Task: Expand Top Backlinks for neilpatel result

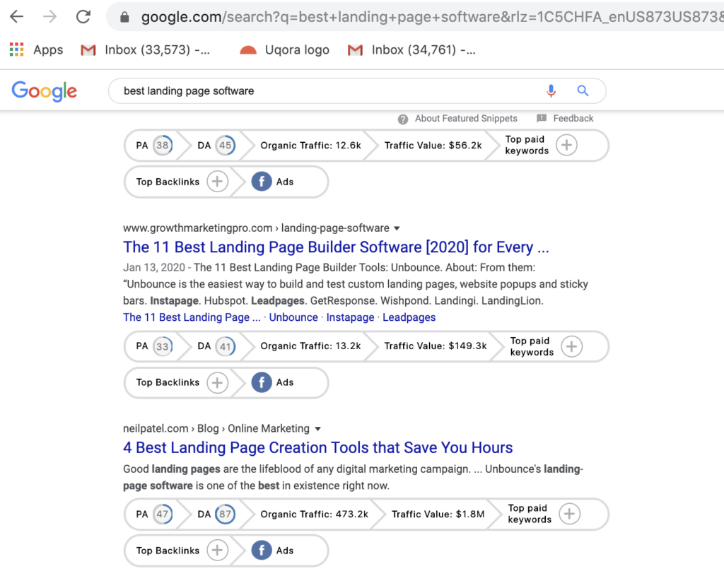Action: click(x=218, y=550)
